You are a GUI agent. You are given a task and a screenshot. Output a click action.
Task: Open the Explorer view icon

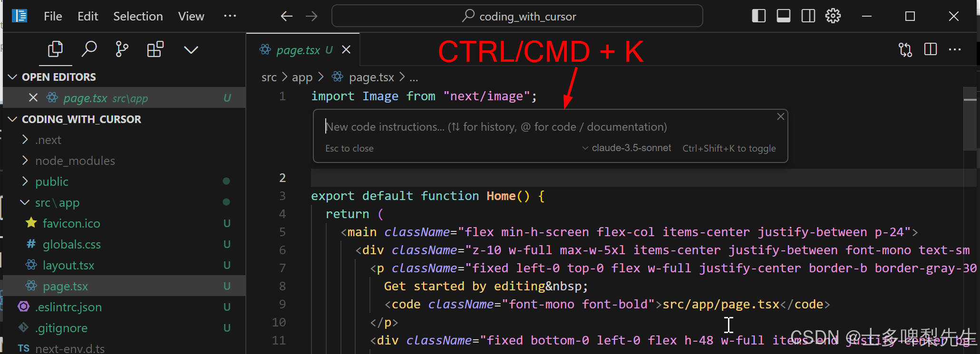point(55,49)
